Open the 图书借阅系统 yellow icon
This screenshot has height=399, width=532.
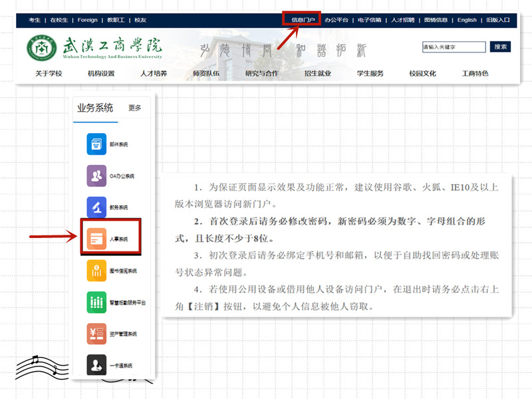pyautogui.click(x=96, y=271)
